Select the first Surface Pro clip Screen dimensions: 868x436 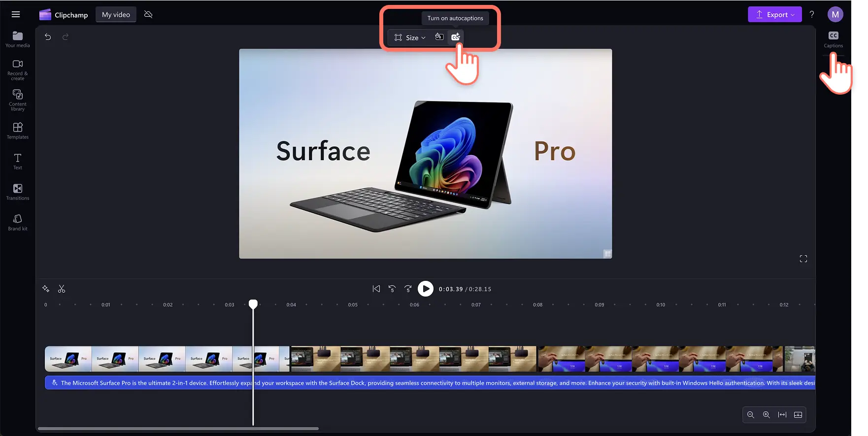click(167, 359)
